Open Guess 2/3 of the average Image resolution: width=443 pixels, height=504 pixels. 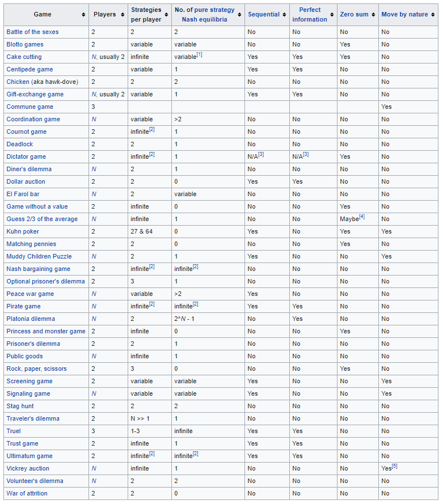point(42,219)
